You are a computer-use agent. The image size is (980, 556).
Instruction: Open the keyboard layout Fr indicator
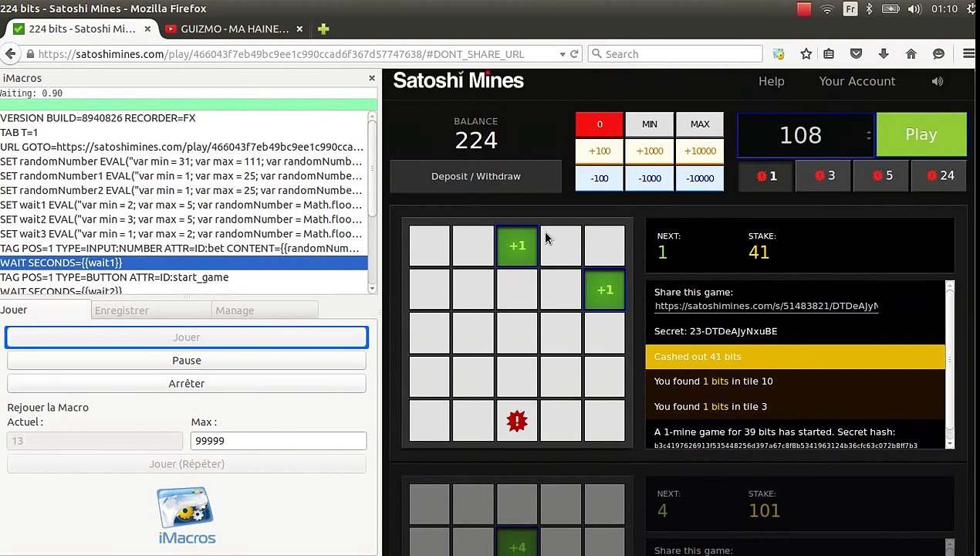pyautogui.click(x=850, y=9)
